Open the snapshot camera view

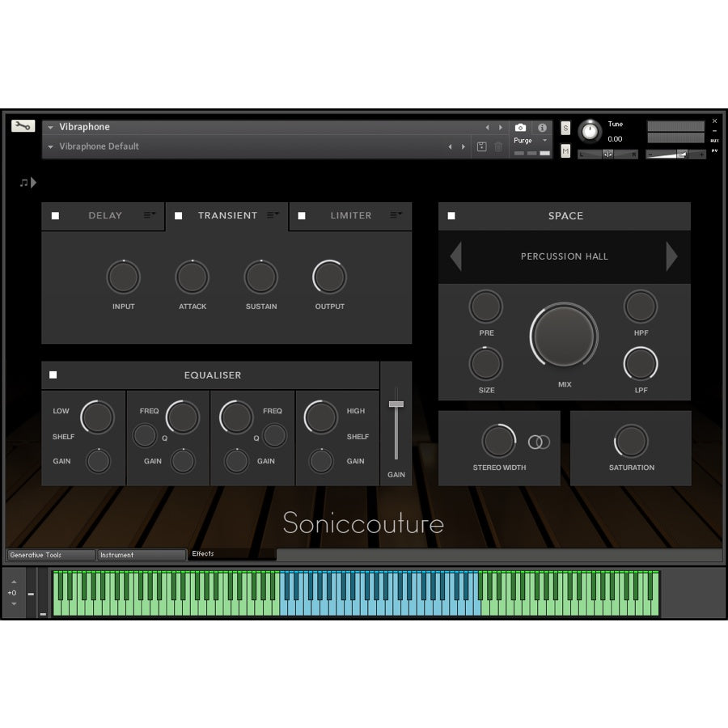pyautogui.click(x=520, y=127)
